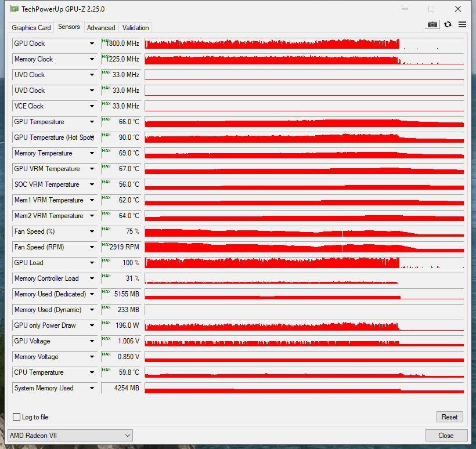Expand the System Memory Used dropdown
Image resolution: width=476 pixels, height=449 pixels.
(x=92, y=388)
